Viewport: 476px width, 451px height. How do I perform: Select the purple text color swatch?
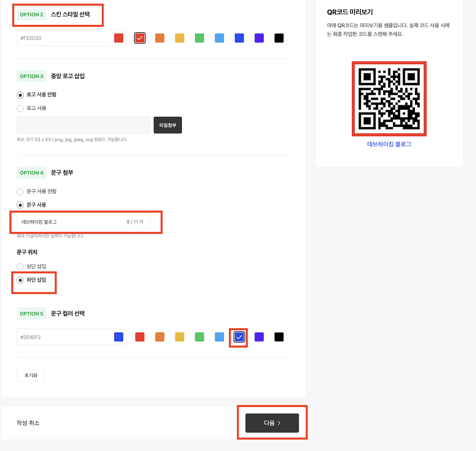coord(259,337)
